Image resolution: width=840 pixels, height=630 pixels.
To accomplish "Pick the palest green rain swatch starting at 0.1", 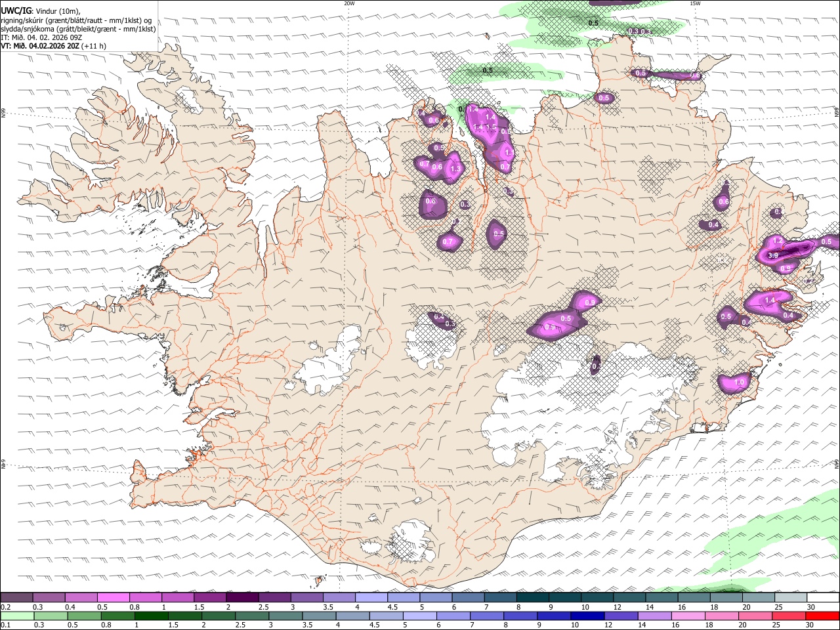I will pos(17,616).
